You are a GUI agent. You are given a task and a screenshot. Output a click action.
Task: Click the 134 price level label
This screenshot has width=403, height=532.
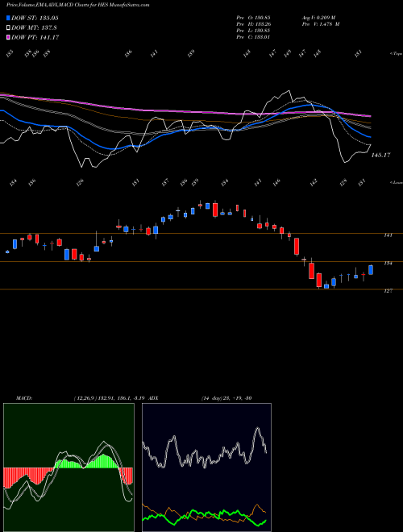click(388, 263)
